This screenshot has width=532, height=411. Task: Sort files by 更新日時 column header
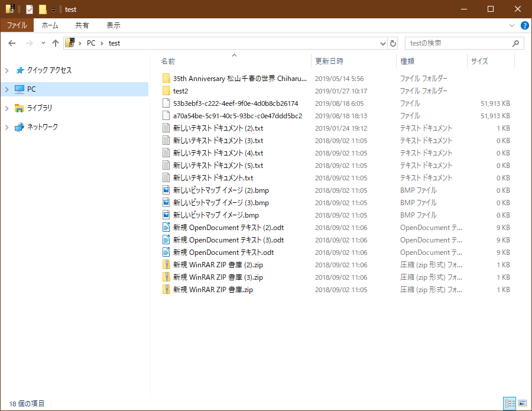tap(329, 61)
